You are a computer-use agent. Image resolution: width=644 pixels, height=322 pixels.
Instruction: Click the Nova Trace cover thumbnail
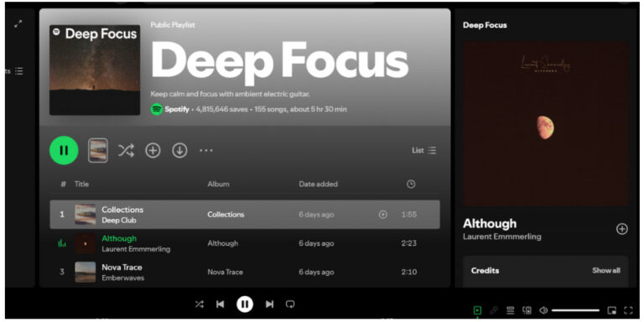click(x=86, y=272)
